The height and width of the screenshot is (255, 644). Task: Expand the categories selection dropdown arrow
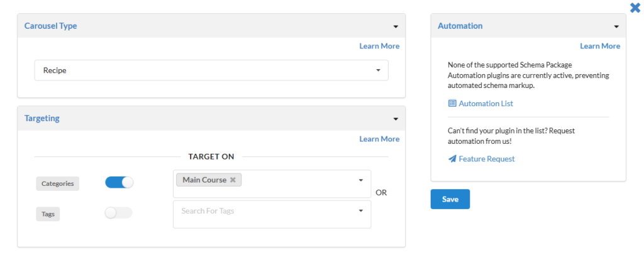tap(361, 180)
